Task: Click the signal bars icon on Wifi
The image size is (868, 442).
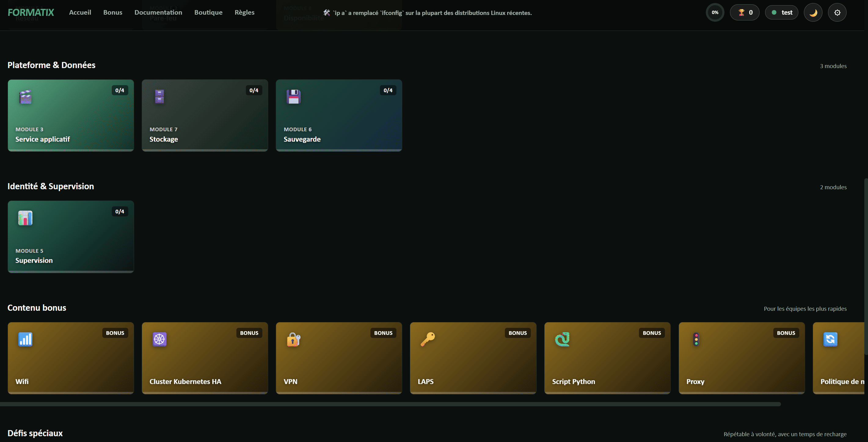Action: click(x=25, y=339)
